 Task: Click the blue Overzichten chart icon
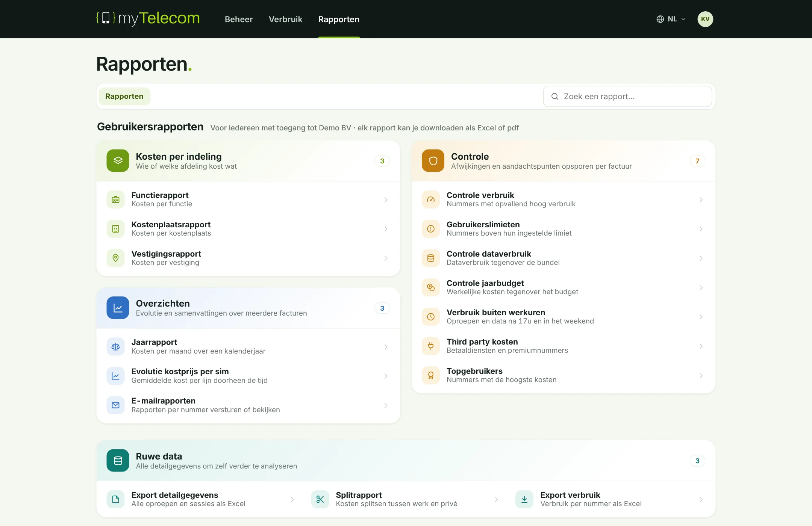[118, 308]
